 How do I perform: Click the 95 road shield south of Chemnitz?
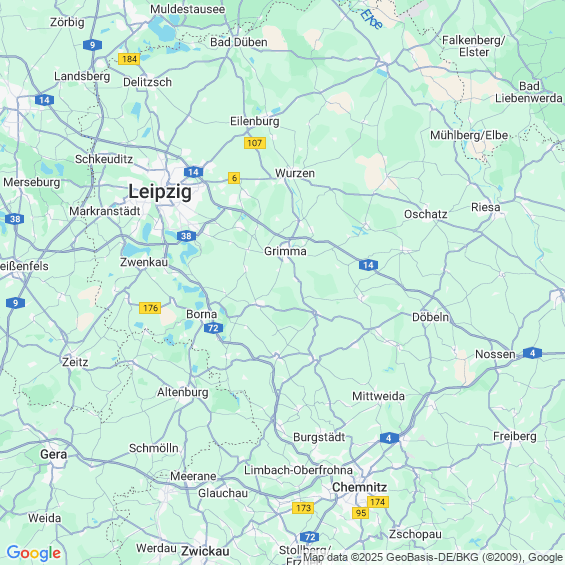(361, 513)
